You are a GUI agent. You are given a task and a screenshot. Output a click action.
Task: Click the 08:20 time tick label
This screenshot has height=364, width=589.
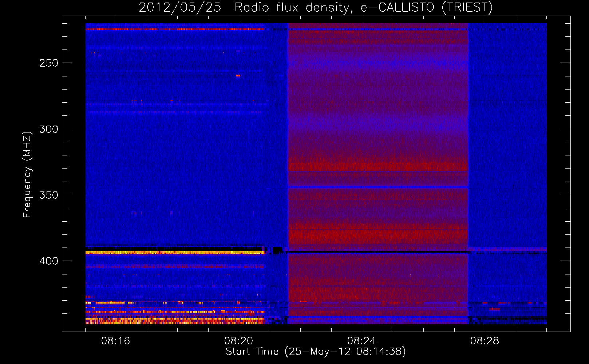(x=239, y=341)
